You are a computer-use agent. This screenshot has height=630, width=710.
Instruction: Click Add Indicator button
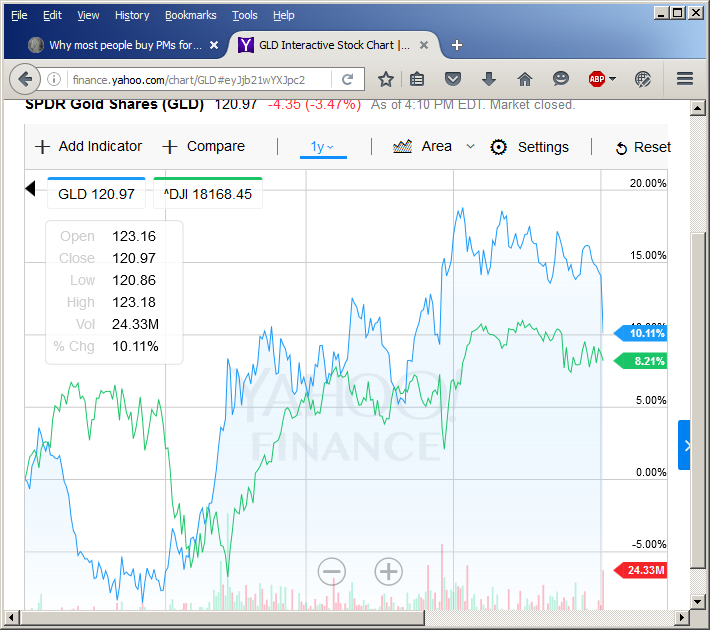(89, 146)
